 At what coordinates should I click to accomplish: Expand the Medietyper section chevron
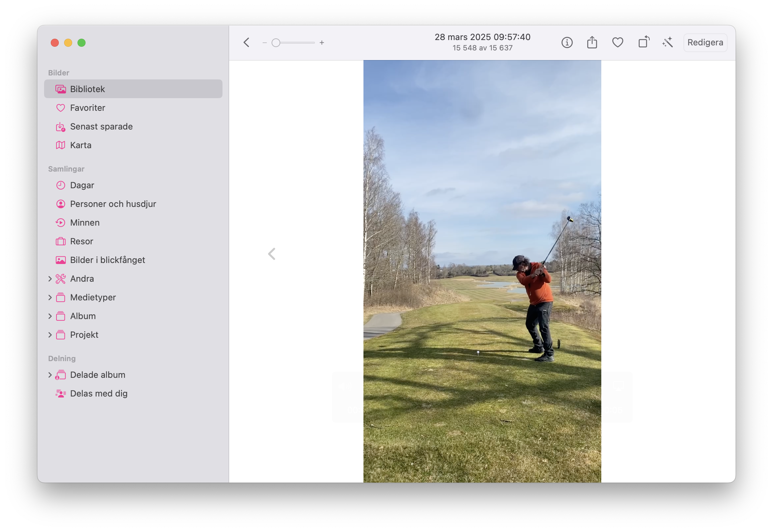pos(50,297)
